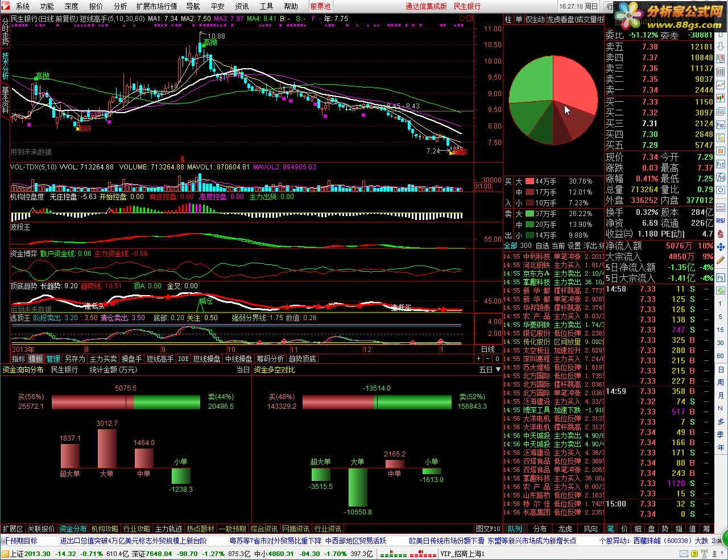Click the 设置 link above alerts list
The width and height of the screenshot is (728, 560).
click(574, 246)
